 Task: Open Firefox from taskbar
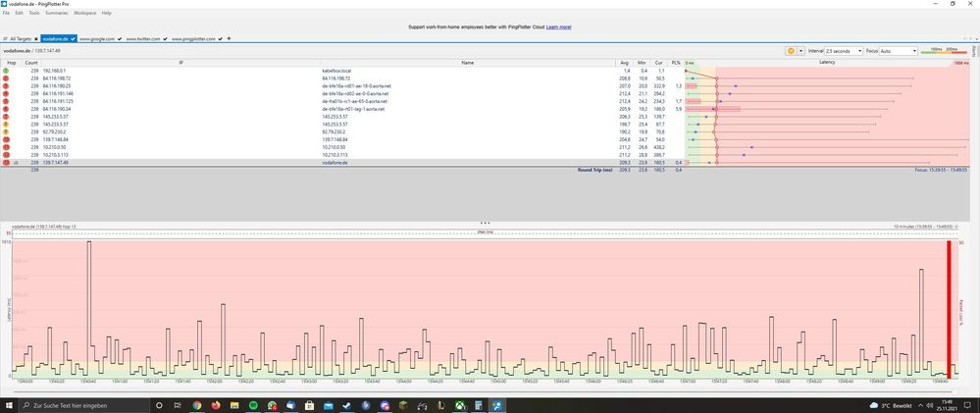216,405
